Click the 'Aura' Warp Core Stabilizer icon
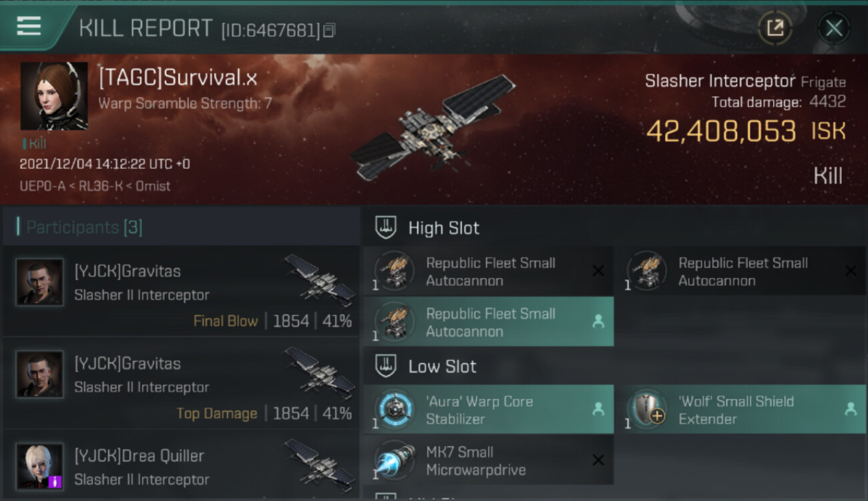The width and height of the screenshot is (868, 501). pos(394,409)
